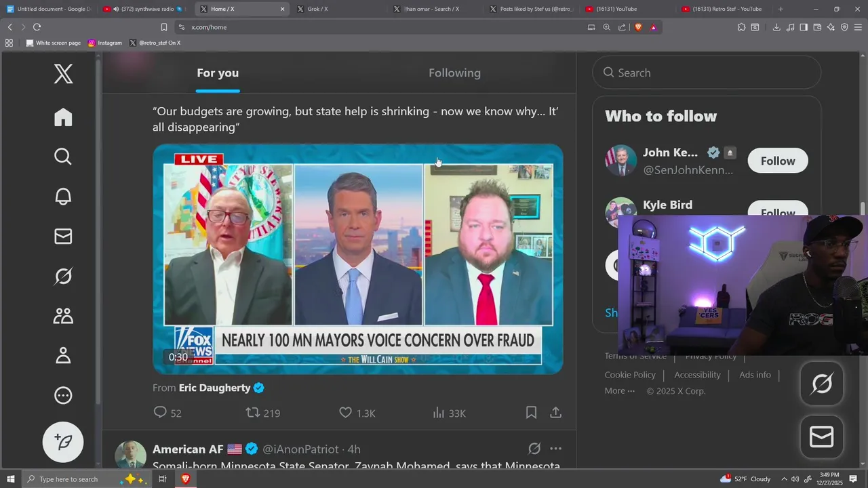Reload the page
Image resolution: width=868 pixels, height=488 pixels.
[x=37, y=27]
